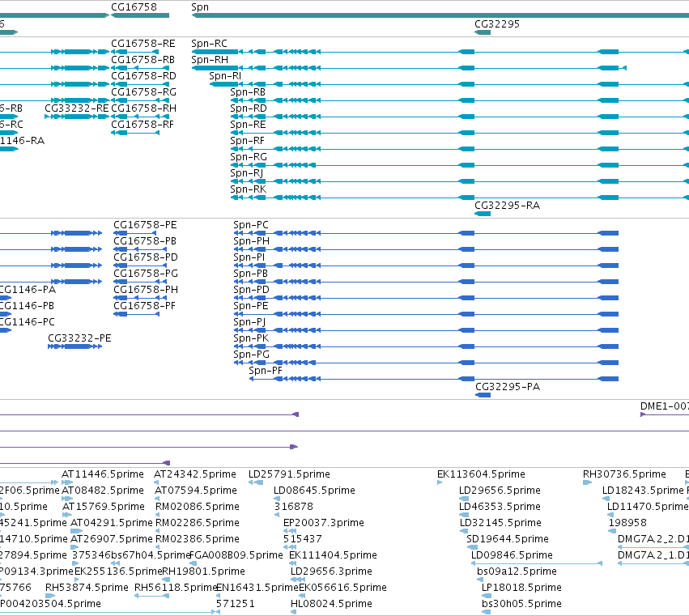This screenshot has width=689, height=616.
Task: Select EST HL08024.5prime
Action: 331,604
